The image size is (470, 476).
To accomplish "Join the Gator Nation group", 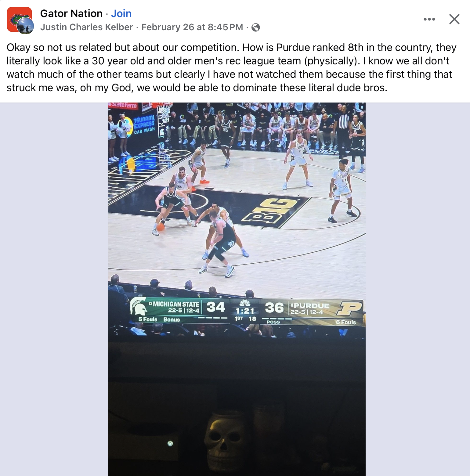I will (121, 13).
